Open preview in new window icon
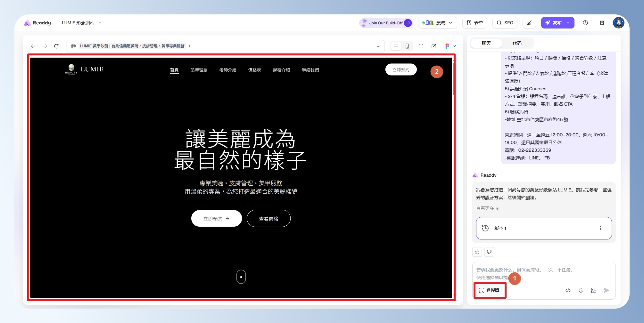 (434, 46)
